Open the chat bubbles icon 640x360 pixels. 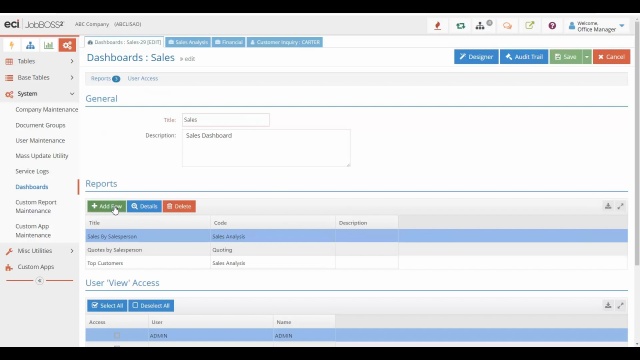click(x=507, y=26)
